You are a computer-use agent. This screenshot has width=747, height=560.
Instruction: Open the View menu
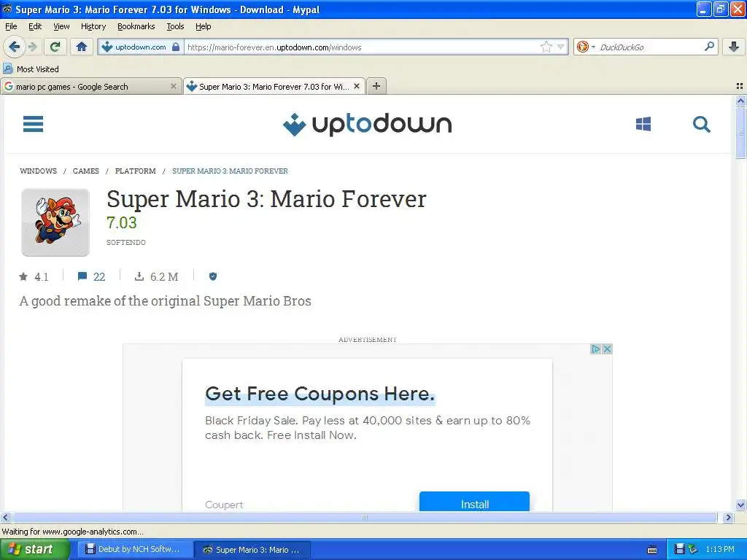pyautogui.click(x=61, y=26)
